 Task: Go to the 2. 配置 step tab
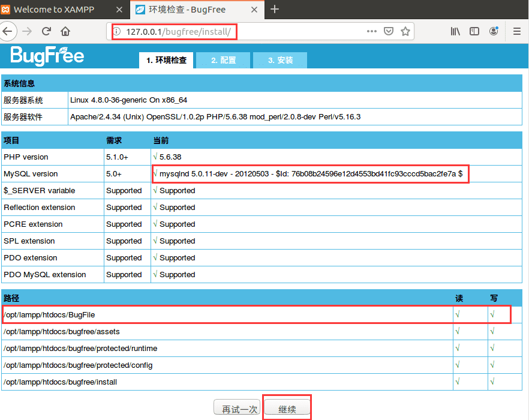223,60
